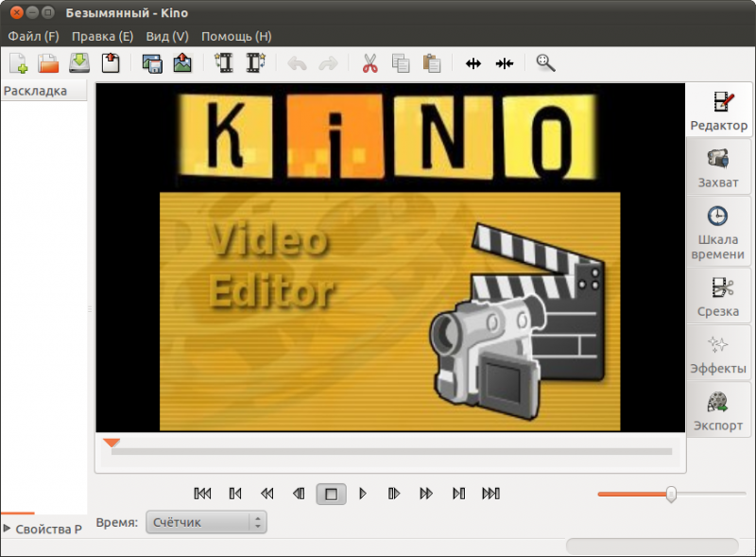Stop playback with the square button
The image size is (756, 557).
tap(331, 494)
